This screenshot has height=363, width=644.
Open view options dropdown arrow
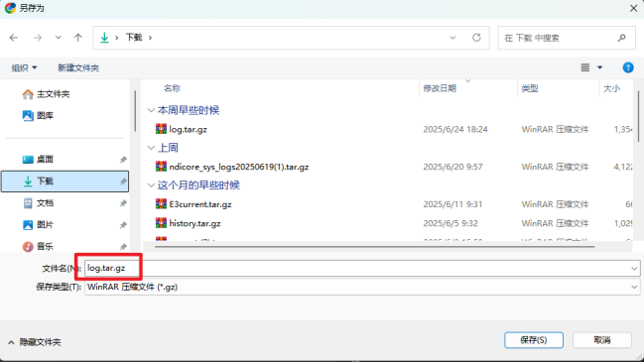click(600, 67)
